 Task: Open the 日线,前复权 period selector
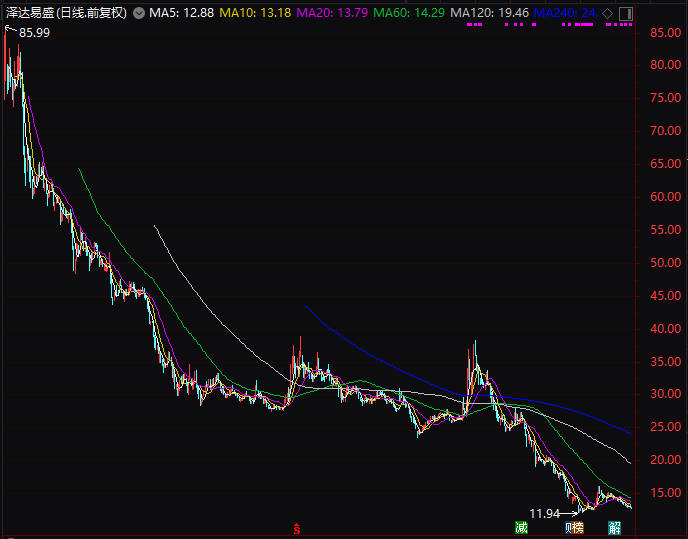pyautogui.click(x=91, y=12)
